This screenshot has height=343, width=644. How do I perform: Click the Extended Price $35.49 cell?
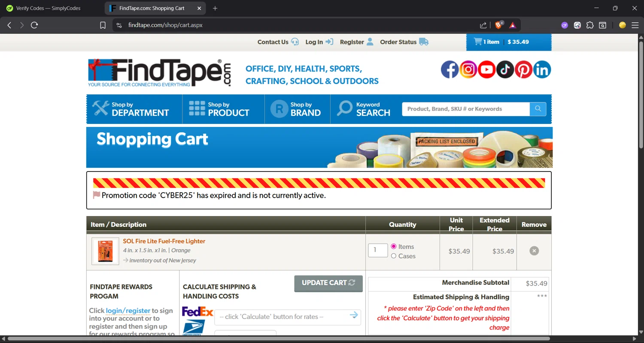495,251
